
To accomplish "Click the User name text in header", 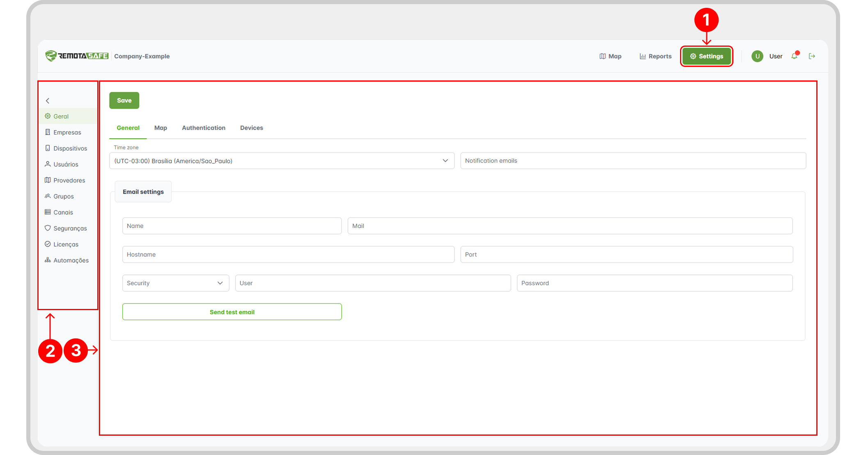I will coord(776,56).
